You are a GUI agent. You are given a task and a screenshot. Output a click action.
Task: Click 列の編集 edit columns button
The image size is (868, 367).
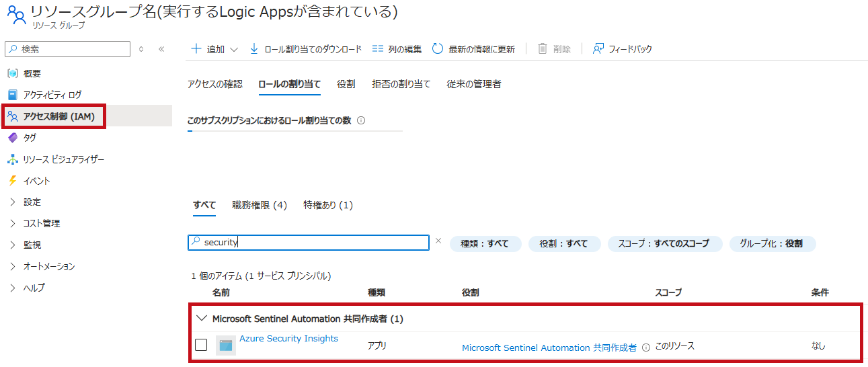pyautogui.click(x=397, y=49)
